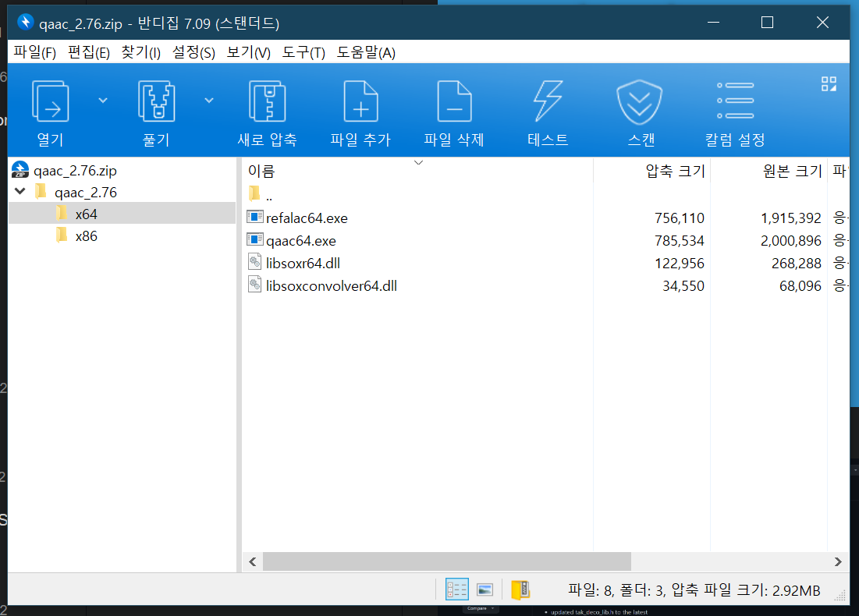Click the x86 folder icon
859x616 pixels.
coord(62,235)
